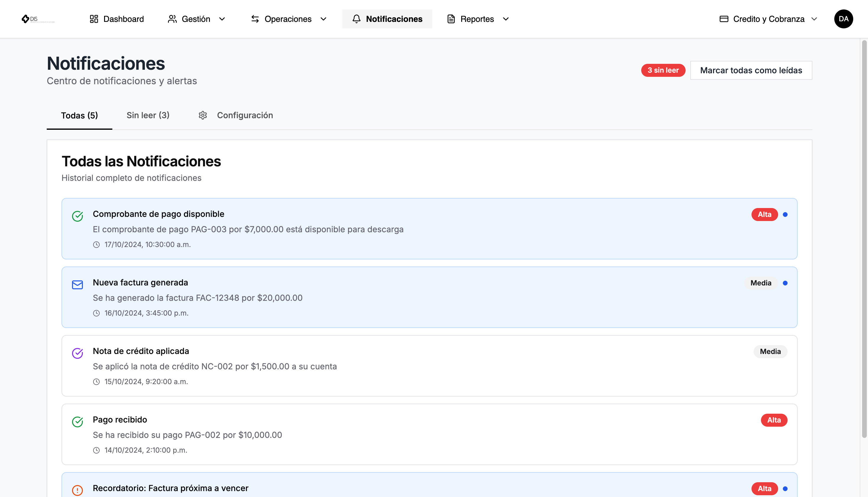Click the page vertical scrollbar
Screen dimensions: 868x497
(864, 239)
